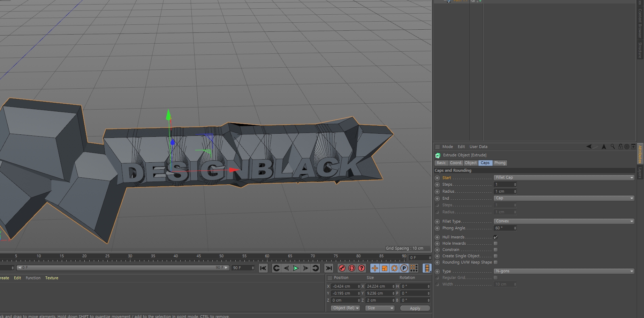
Task: Toggle Hull Inwards checkbox
Action: click(x=495, y=237)
